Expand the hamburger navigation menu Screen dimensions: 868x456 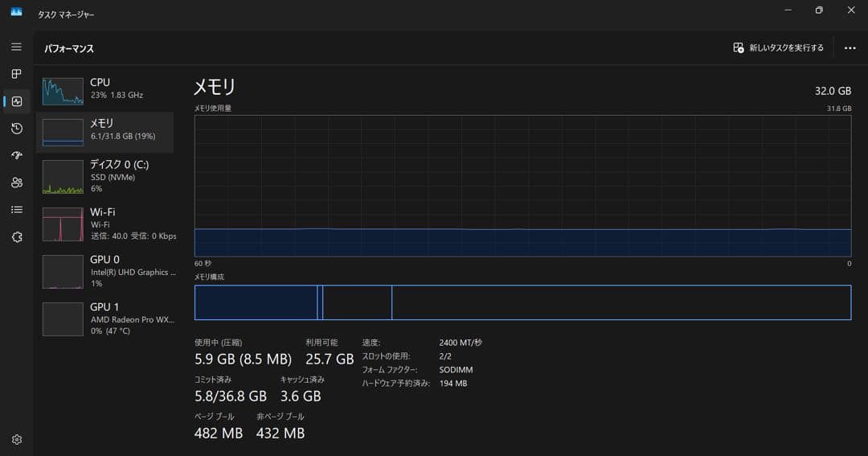pyautogui.click(x=16, y=47)
